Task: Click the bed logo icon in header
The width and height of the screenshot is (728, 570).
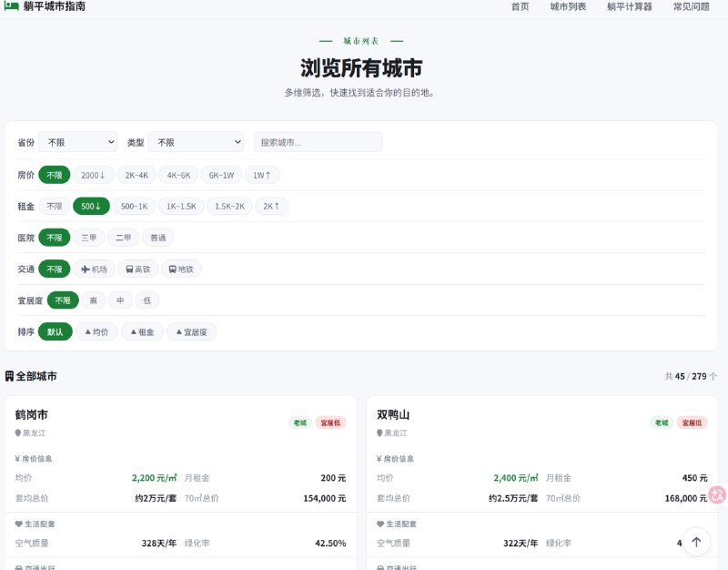Action: tap(11, 6)
